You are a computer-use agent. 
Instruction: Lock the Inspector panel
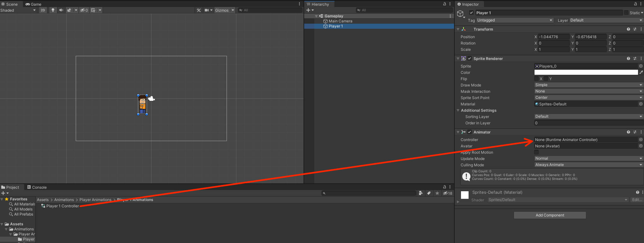pos(635,4)
